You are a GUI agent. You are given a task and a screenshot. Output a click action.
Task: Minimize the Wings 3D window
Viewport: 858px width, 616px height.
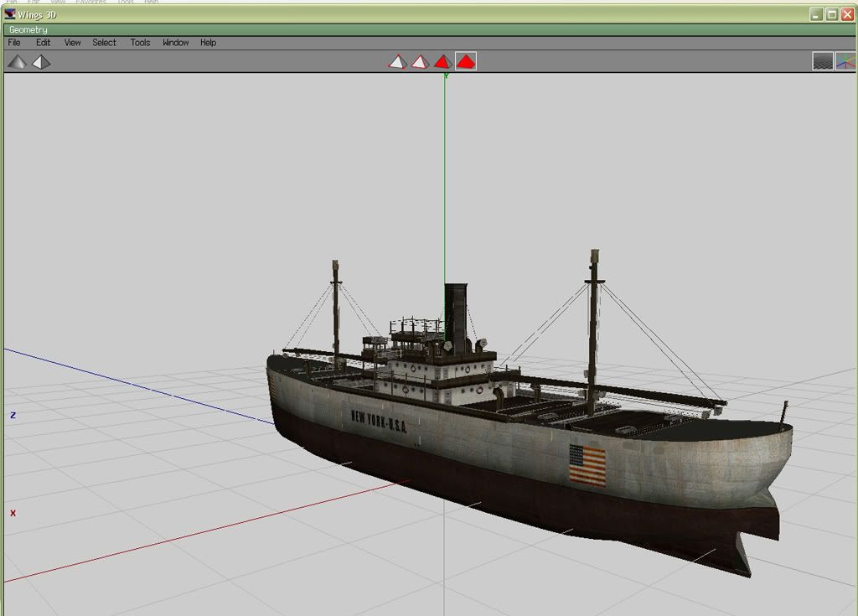pyautogui.click(x=816, y=15)
